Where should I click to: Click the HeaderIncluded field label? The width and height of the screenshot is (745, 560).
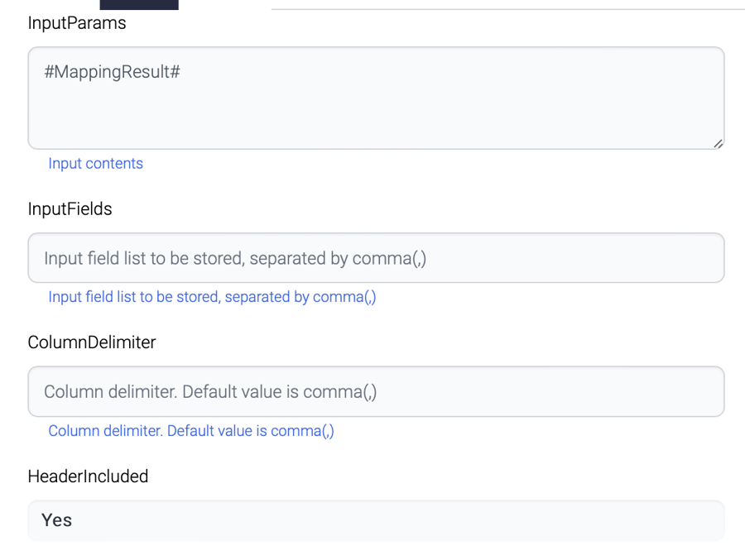pyautogui.click(x=88, y=476)
